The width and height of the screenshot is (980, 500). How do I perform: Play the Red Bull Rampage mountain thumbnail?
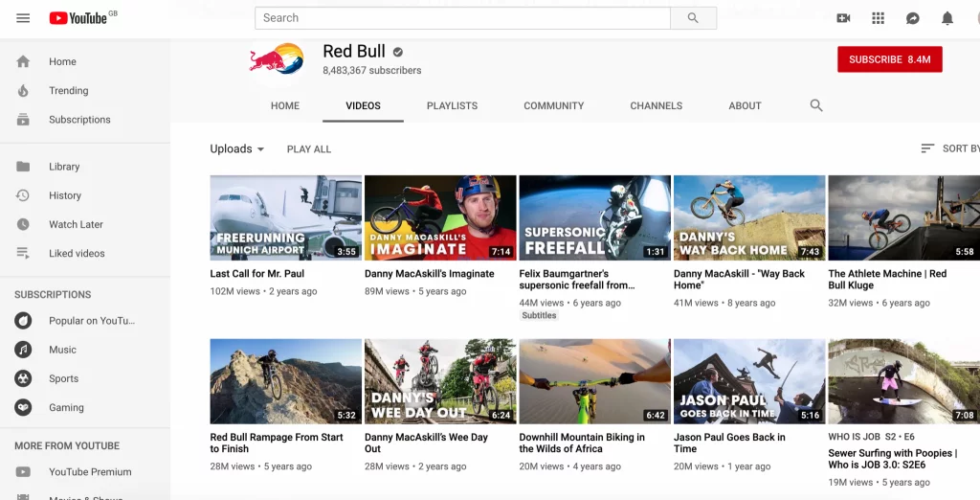(x=285, y=381)
